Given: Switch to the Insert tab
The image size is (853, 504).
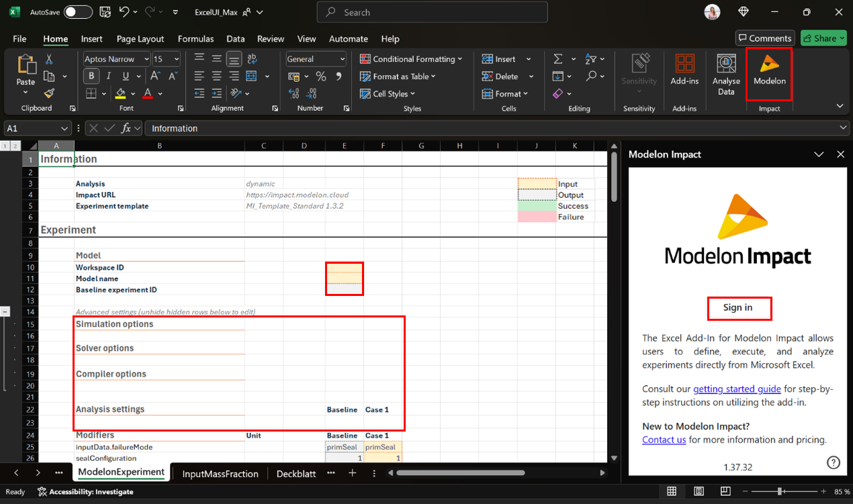Looking at the screenshot, I should coord(92,38).
